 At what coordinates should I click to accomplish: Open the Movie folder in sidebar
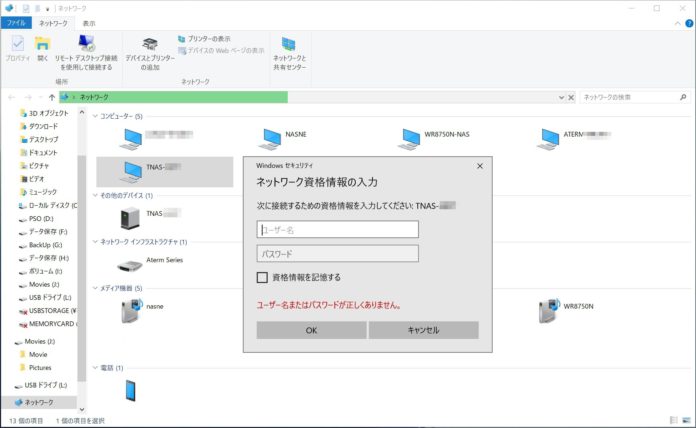coord(34,355)
